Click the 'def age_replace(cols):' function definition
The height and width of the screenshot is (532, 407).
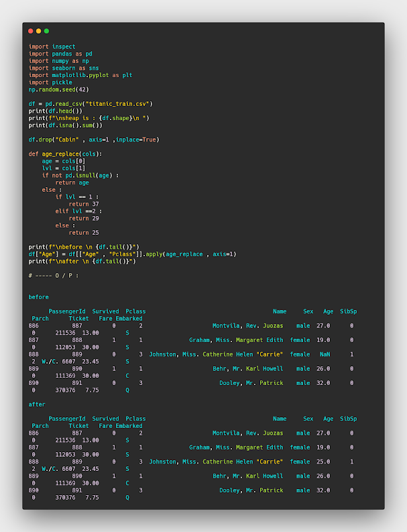point(65,154)
